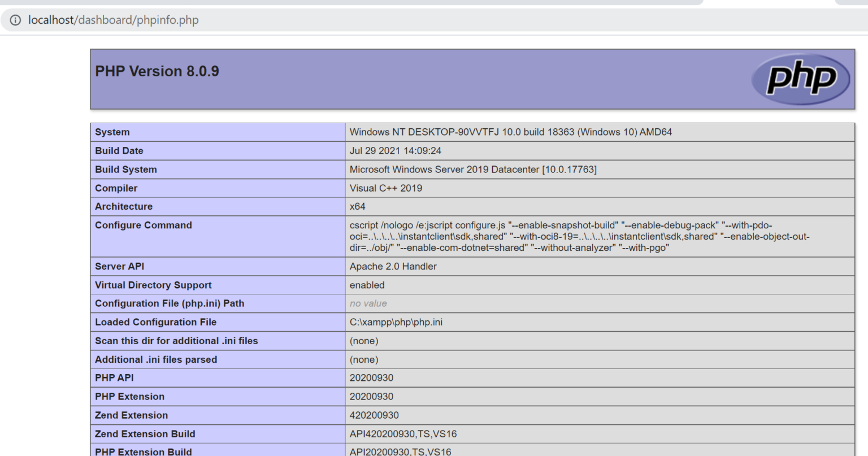The image size is (868, 456).
Task: Click the PHP API value 20200930
Action: coord(371,378)
